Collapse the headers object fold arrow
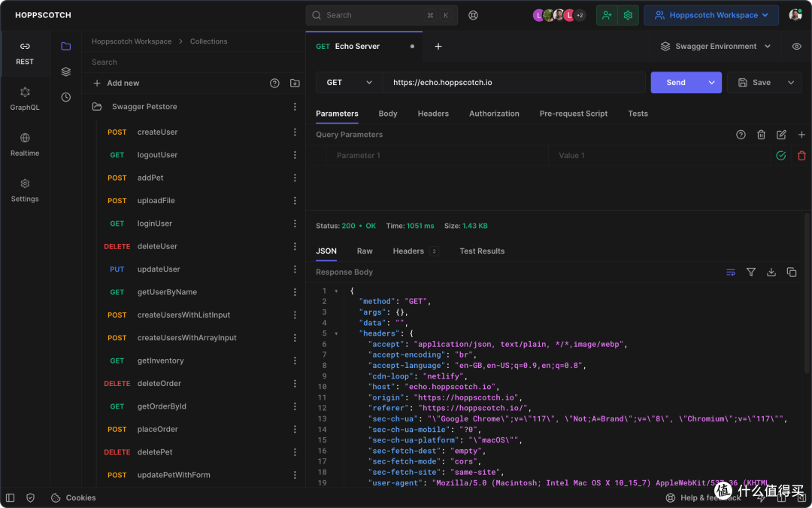 coord(336,333)
